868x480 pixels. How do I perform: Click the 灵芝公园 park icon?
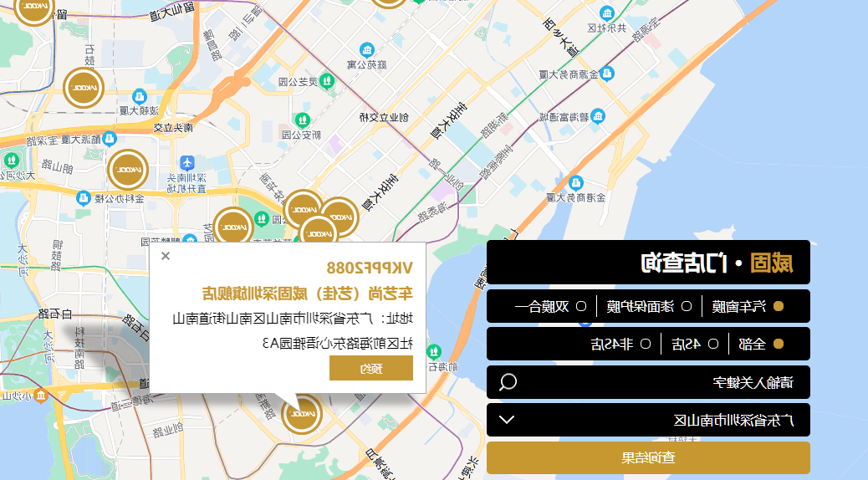pos(327,81)
